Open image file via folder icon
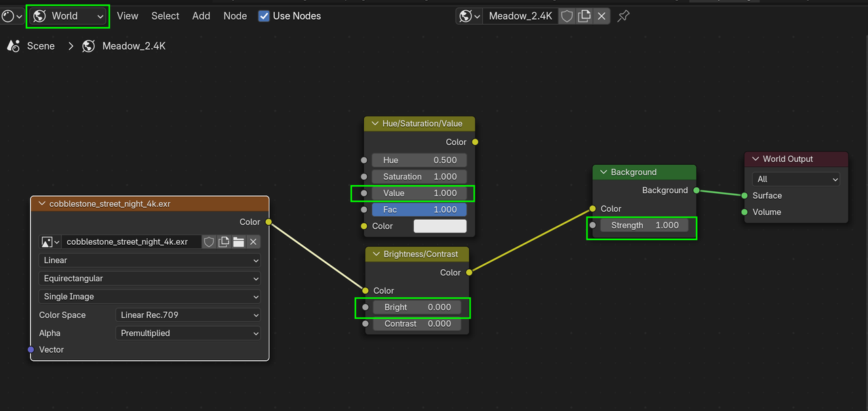 pos(238,241)
